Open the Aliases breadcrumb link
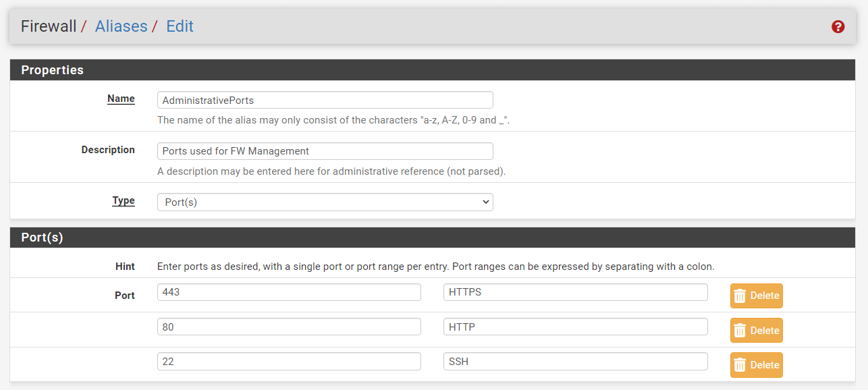The image size is (868, 390). tap(121, 26)
